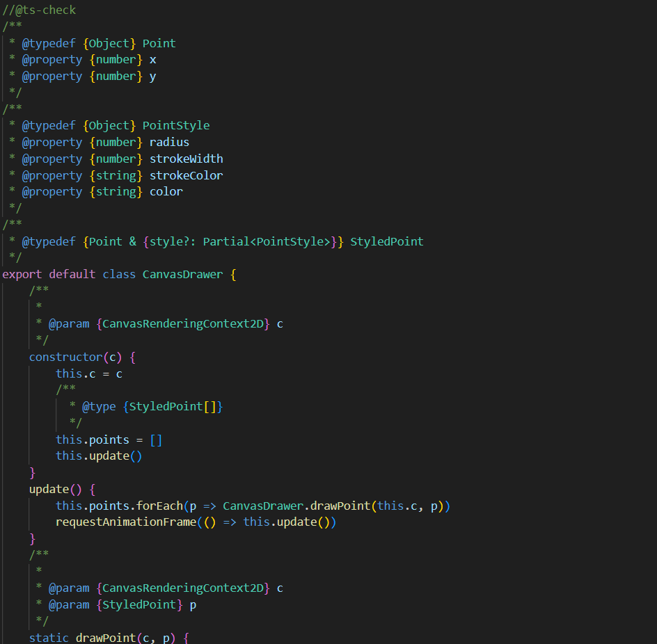Click the requestAnimationFrame function call

[125, 522]
